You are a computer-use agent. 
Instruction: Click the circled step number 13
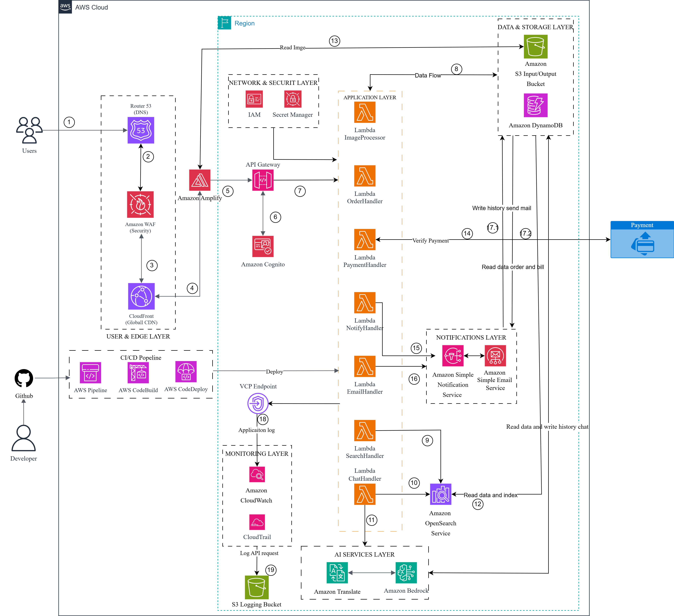click(334, 41)
